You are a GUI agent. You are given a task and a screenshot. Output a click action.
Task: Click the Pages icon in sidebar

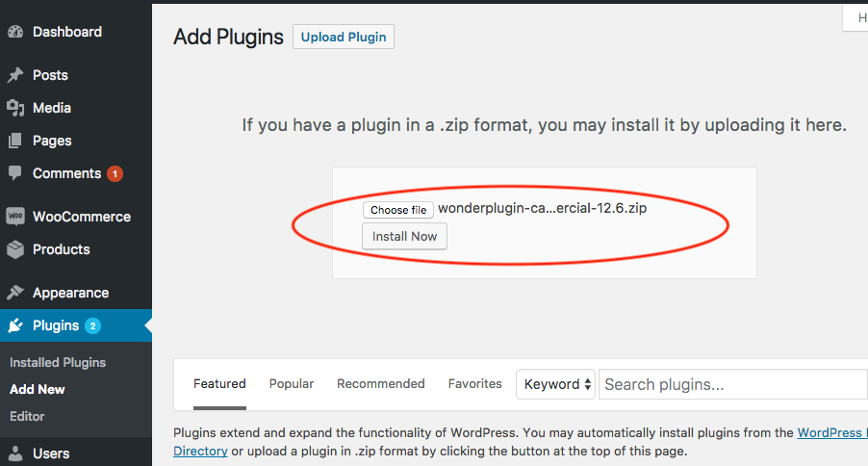click(15, 141)
